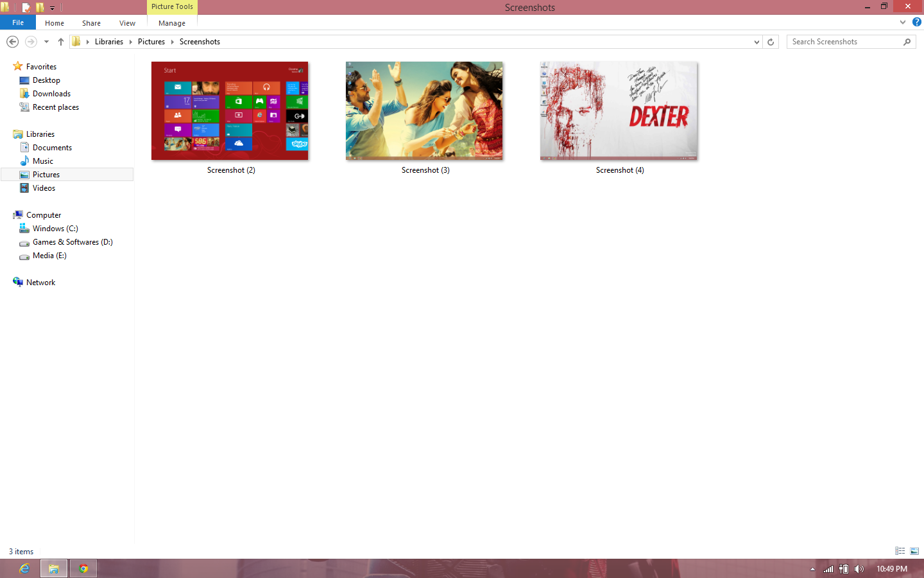Screen dimensions: 924x578
Task: Click the Computer monitor icon
Action: tap(18, 215)
